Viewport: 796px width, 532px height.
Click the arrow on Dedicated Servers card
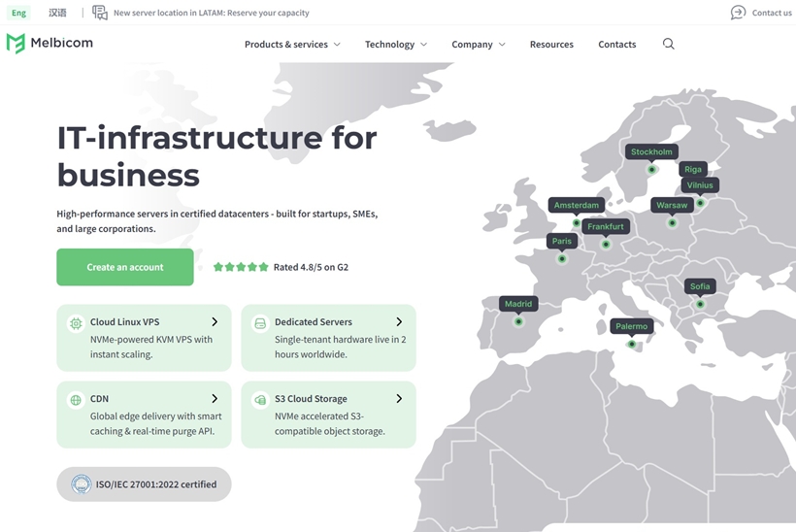399,322
